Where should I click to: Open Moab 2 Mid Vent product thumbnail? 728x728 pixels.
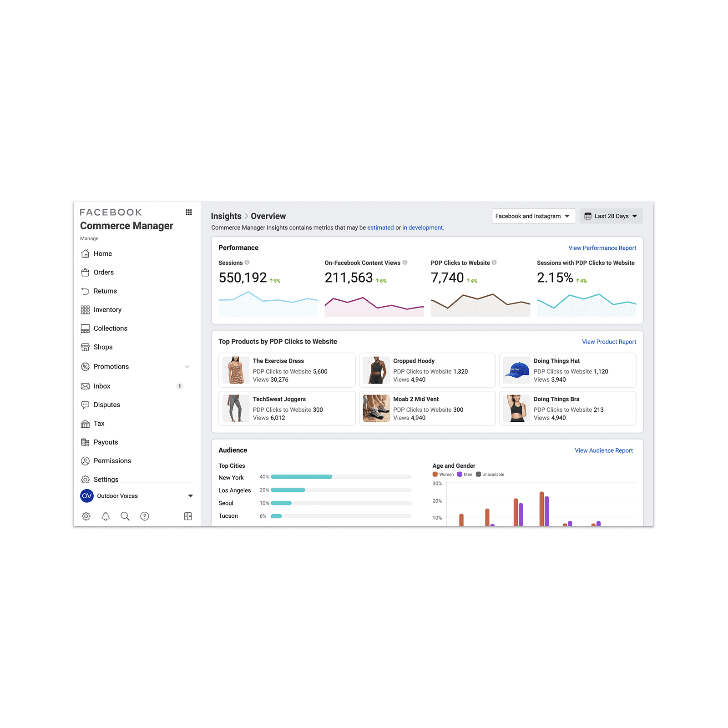coord(376,409)
